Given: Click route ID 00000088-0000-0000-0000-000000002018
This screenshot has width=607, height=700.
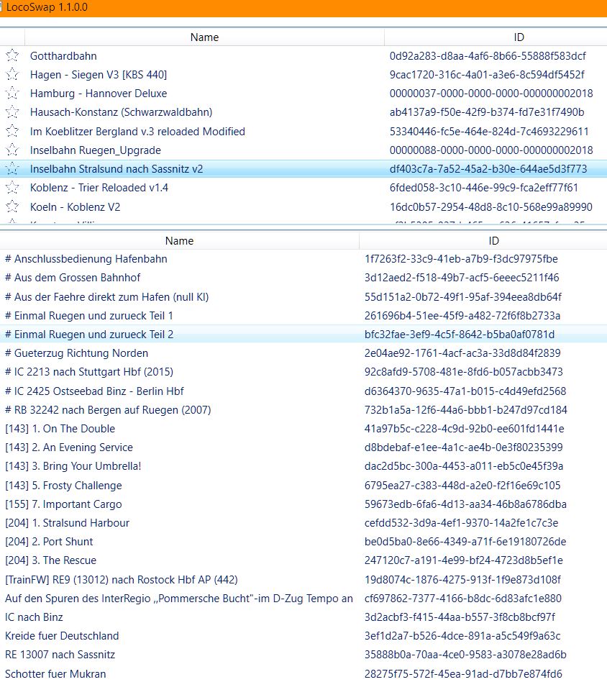Looking at the screenshot, I should point(491,150).
